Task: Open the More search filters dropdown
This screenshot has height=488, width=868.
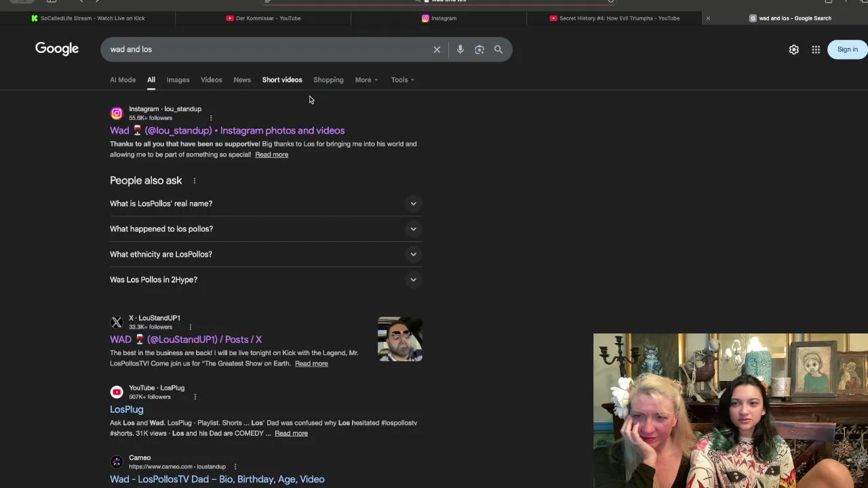Action: point(366,80)
